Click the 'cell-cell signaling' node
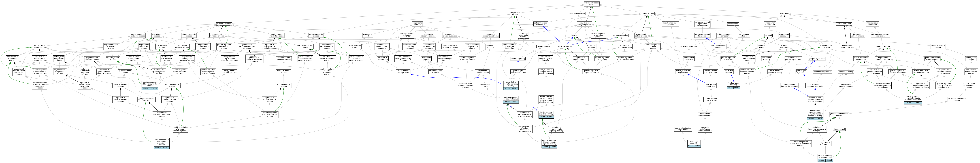Screen dimensions: 980x163 click(544, 46)
